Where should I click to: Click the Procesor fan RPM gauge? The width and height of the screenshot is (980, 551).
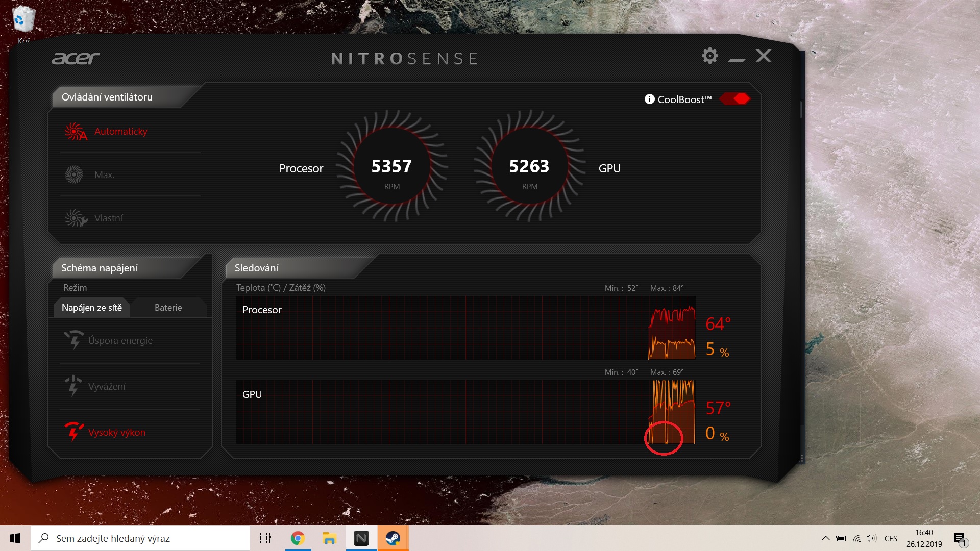[391, 167]
